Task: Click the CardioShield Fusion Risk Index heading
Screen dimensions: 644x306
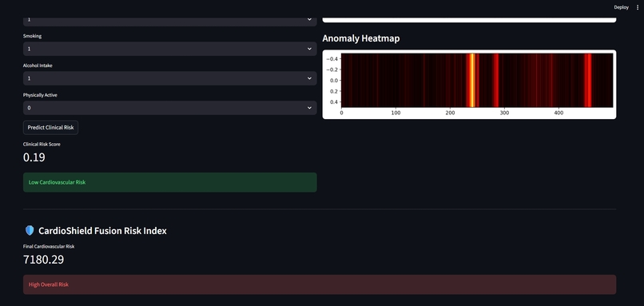Action: (102, 231)
